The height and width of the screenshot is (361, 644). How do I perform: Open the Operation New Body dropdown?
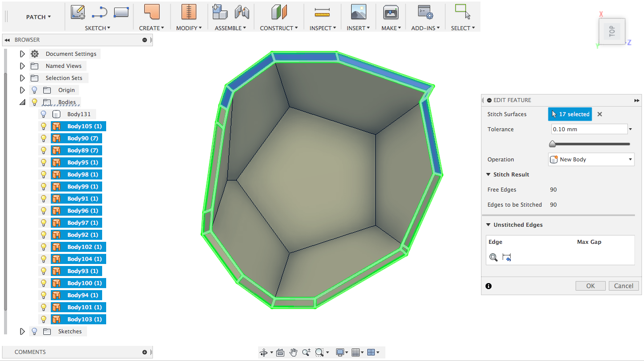(x=591, y=159)
